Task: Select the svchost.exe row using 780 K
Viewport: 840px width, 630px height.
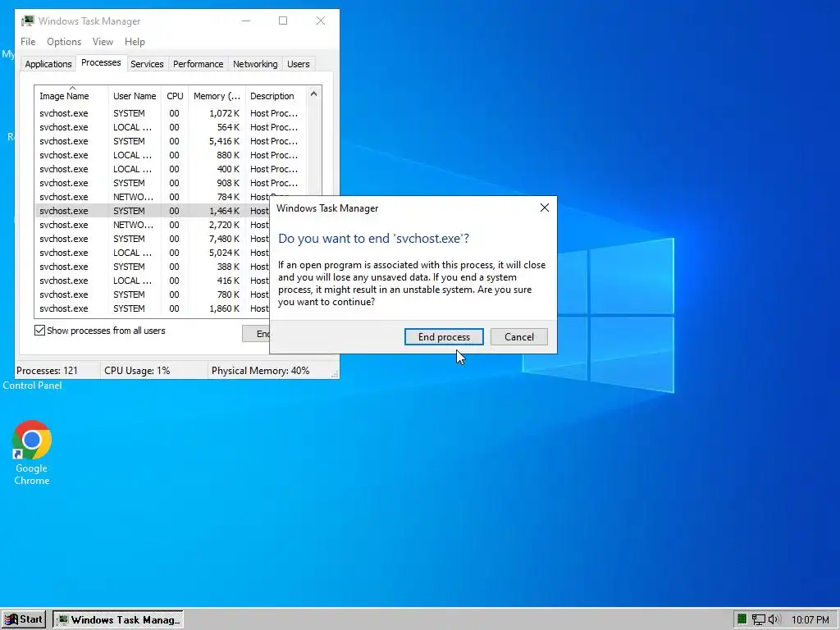Action: click(x=153, y=294)
